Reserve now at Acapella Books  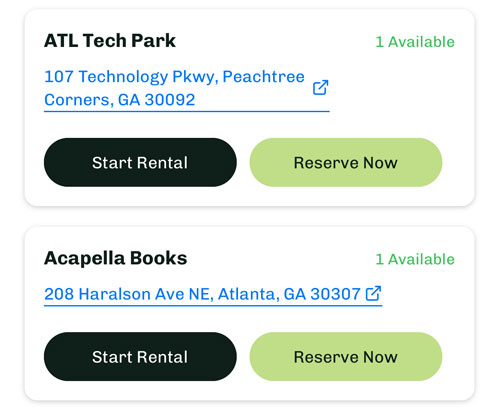tap(346, 356)
